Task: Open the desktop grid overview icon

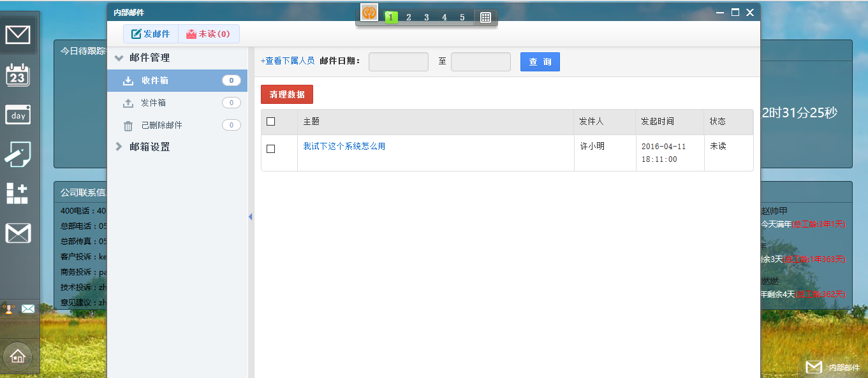Action: tap(485, 17)
